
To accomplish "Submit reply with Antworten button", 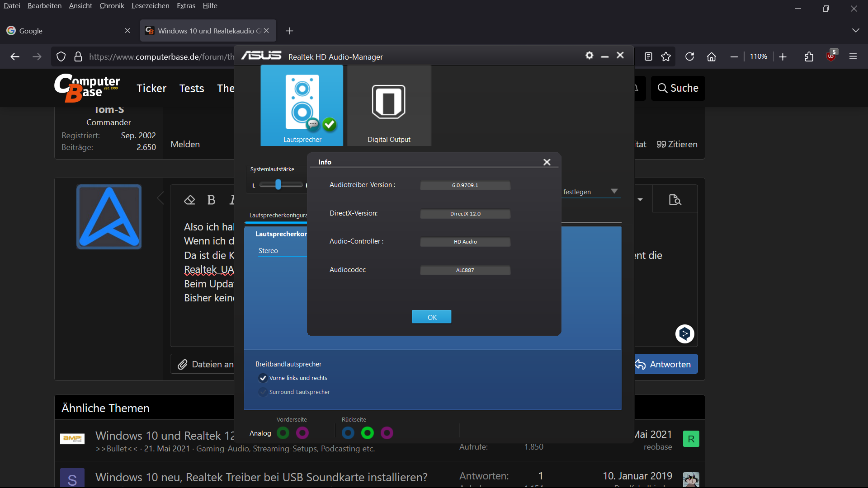I will coord(665,364).
